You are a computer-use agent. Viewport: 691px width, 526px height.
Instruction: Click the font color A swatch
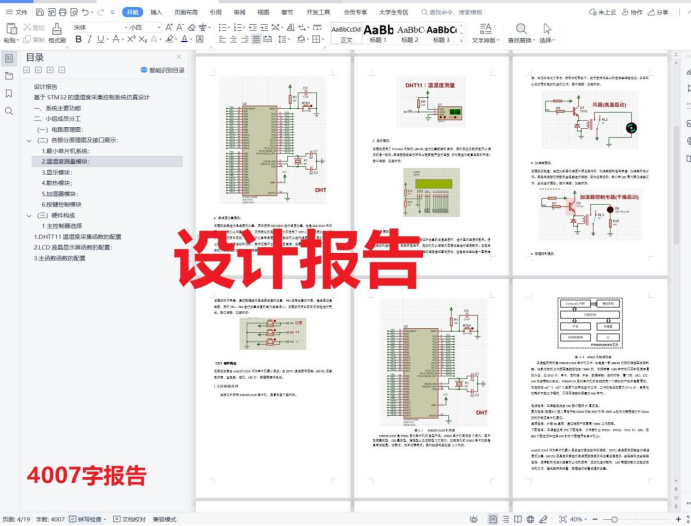coord(184,39)
